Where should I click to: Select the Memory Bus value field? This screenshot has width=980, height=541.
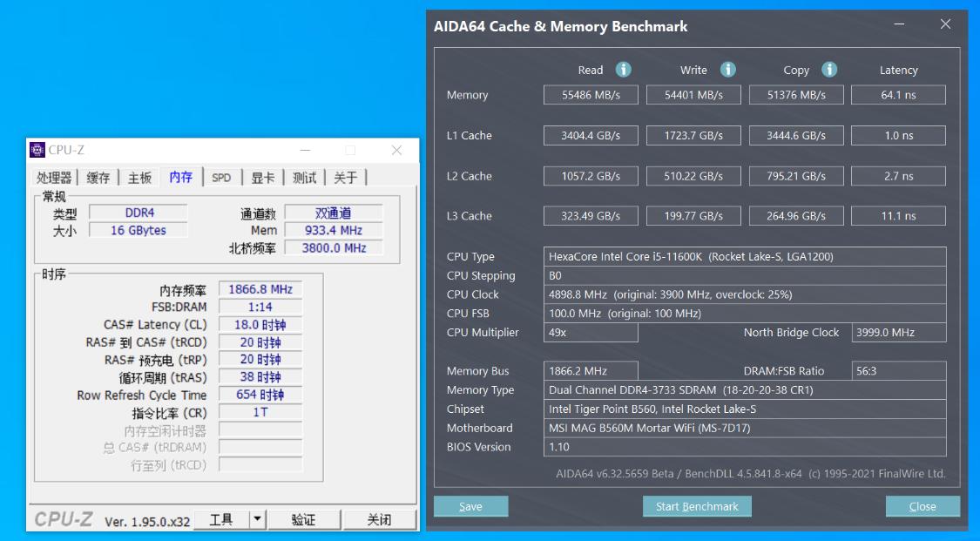[x=591, y=370]
